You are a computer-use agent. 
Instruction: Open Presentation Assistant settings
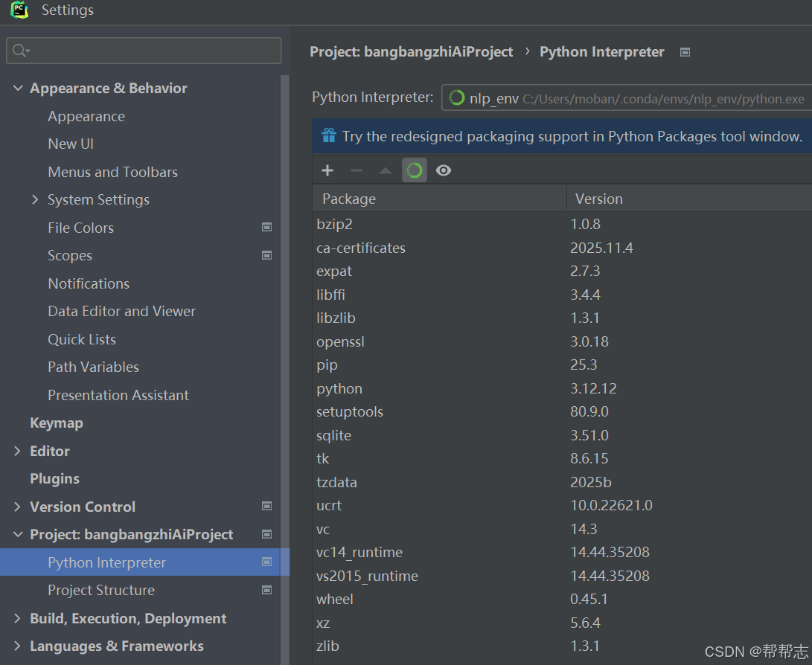click(118, 395)
